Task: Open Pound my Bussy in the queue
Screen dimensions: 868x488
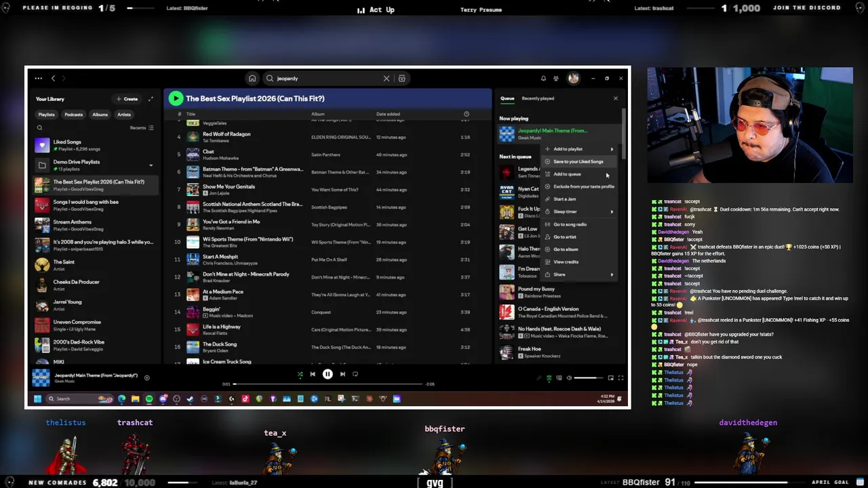Action: tap(560, 292)
